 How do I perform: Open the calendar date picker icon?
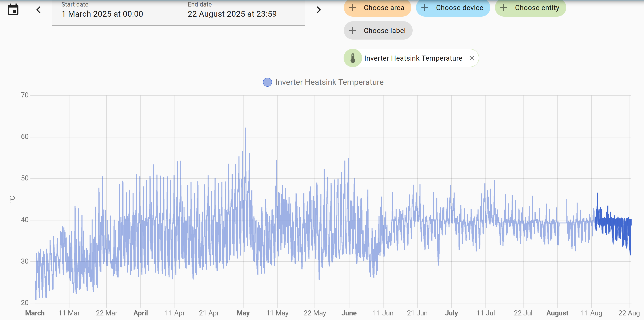[x=13, y=10]
